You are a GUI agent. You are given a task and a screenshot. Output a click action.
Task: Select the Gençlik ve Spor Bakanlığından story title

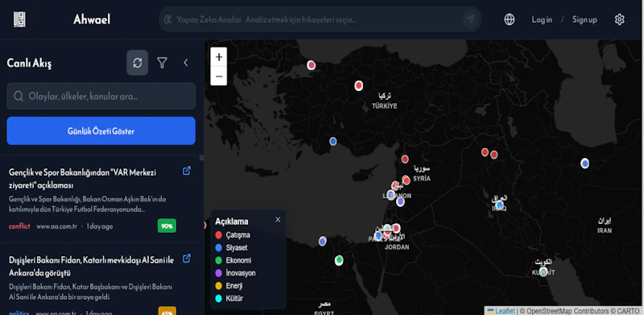pos(82,179)
